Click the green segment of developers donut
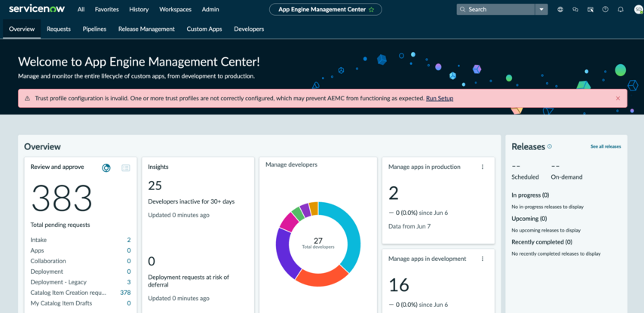 point(298,213)
